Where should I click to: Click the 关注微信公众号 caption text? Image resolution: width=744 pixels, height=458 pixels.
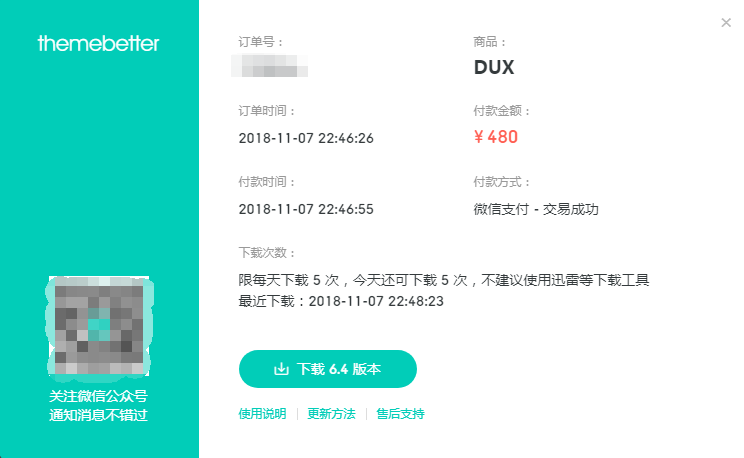pyautogui.click(x=98, y=396)
